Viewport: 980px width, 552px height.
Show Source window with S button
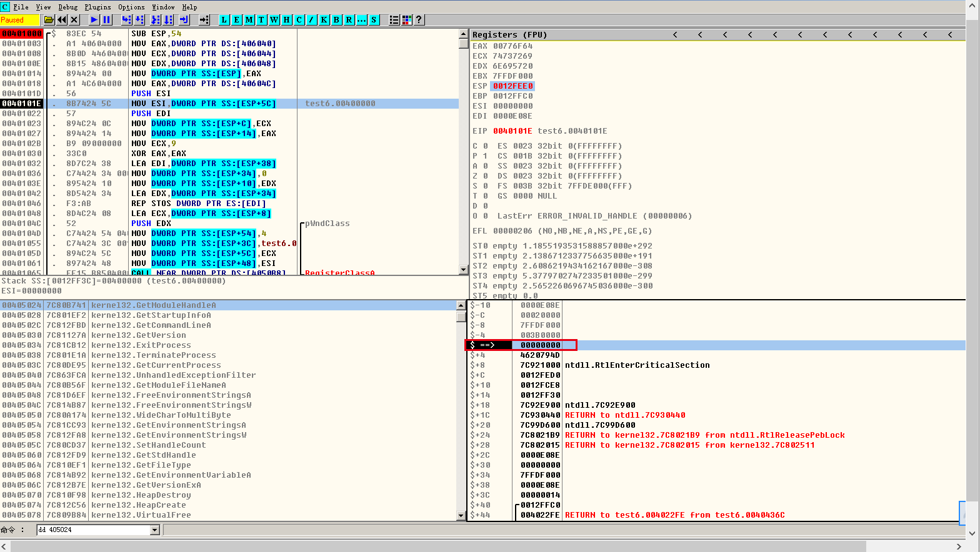click(x=374, y=20)
